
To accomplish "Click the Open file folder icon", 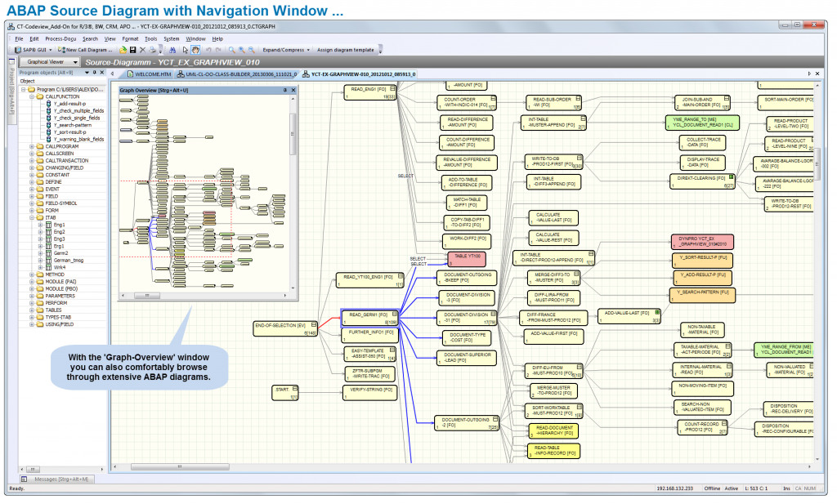I will (x=123, y=50).
